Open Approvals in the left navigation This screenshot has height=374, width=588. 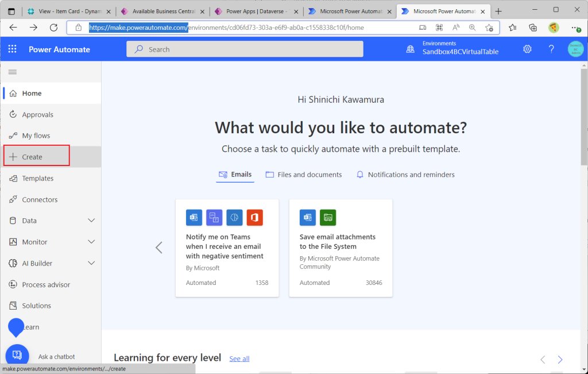click(51, 114)
